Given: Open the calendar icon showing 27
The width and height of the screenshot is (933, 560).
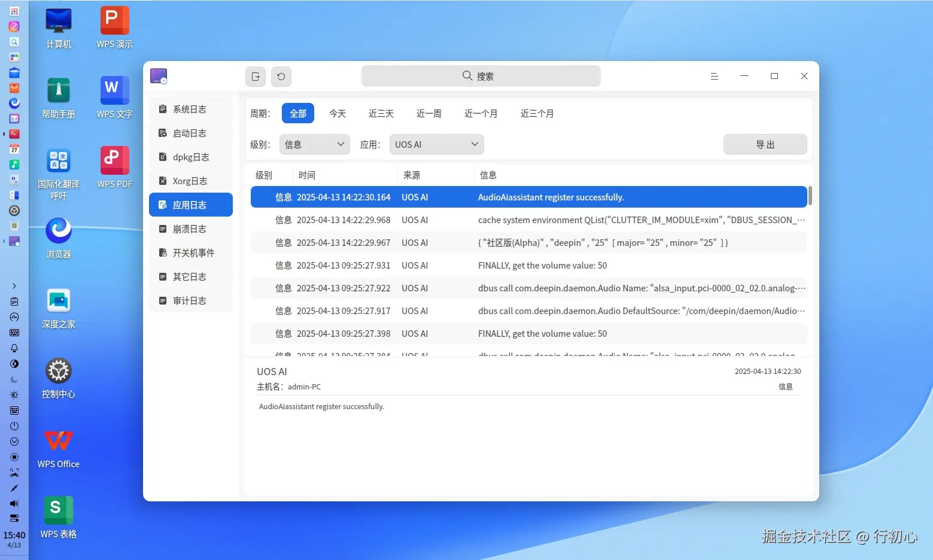Looking at the screenshot, I should coord(14,150).
